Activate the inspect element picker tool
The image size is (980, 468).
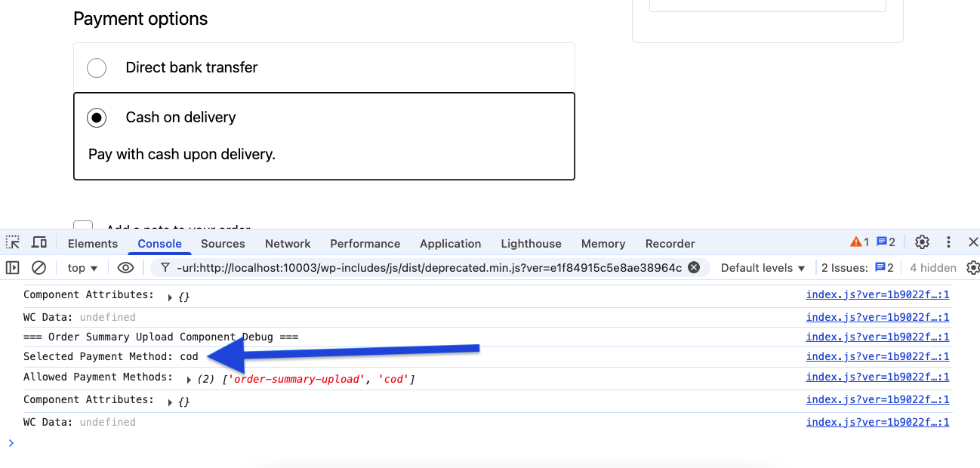pos(12,242)
